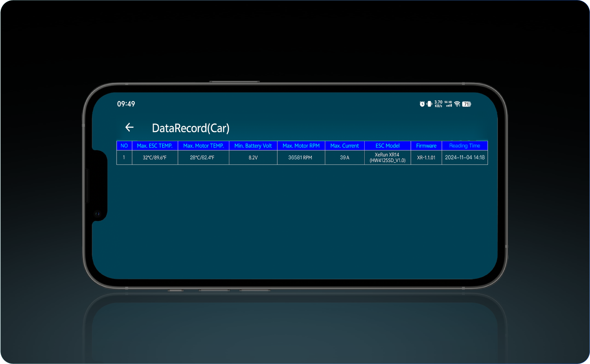
Task: Tap the battery indicator showing 71
Action: coord(466,104)
